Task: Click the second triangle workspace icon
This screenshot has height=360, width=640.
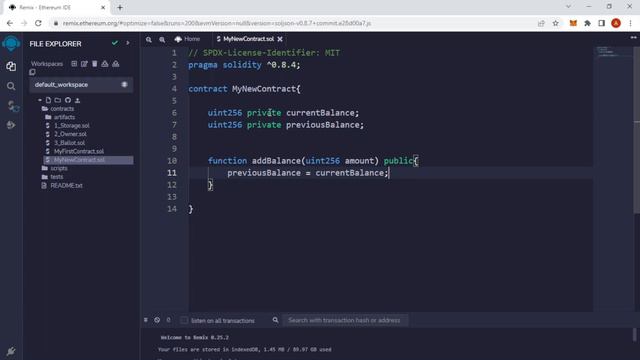Action: pyautogui.click(x=116, y=64)
